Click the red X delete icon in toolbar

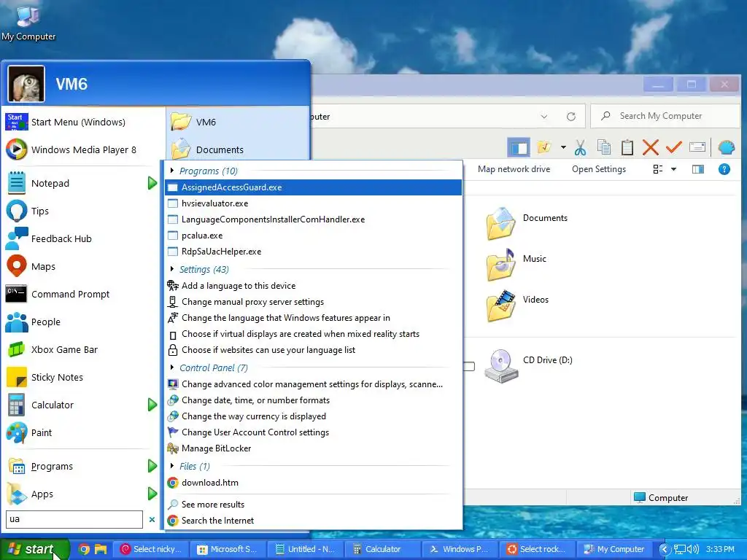pos(650,147)
